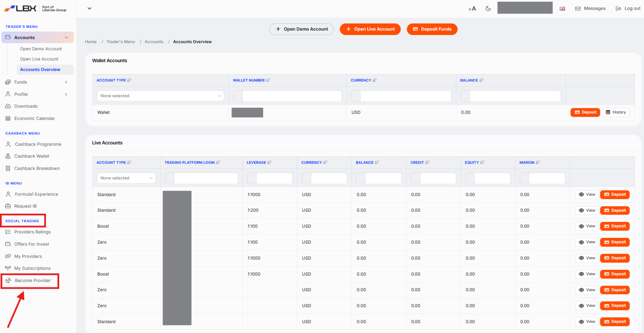Open Wallet account type filter dropdown
This screenshot has height=333, width=644.
pos(160,96)
